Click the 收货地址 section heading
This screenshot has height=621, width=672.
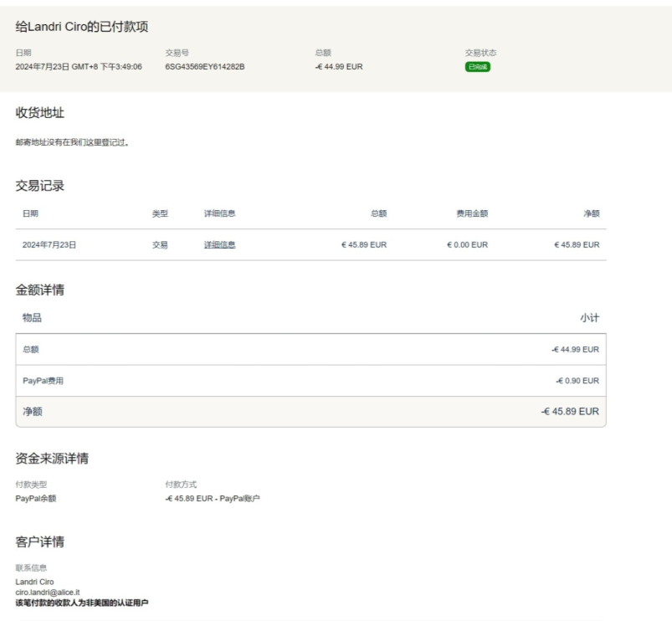click(x=40, y=113)
